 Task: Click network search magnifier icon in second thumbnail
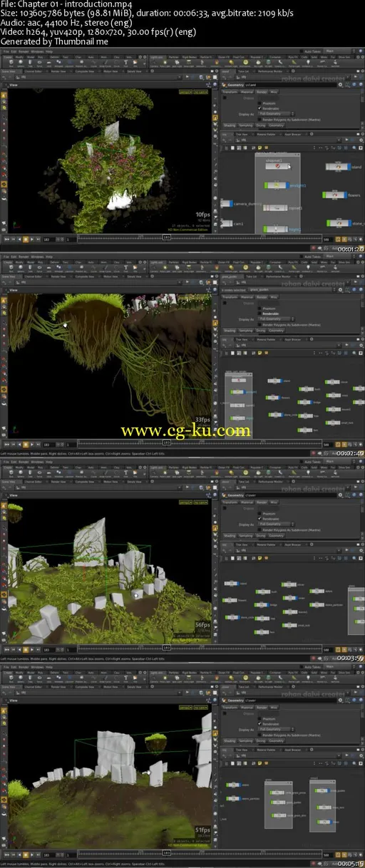coord(354,353)
